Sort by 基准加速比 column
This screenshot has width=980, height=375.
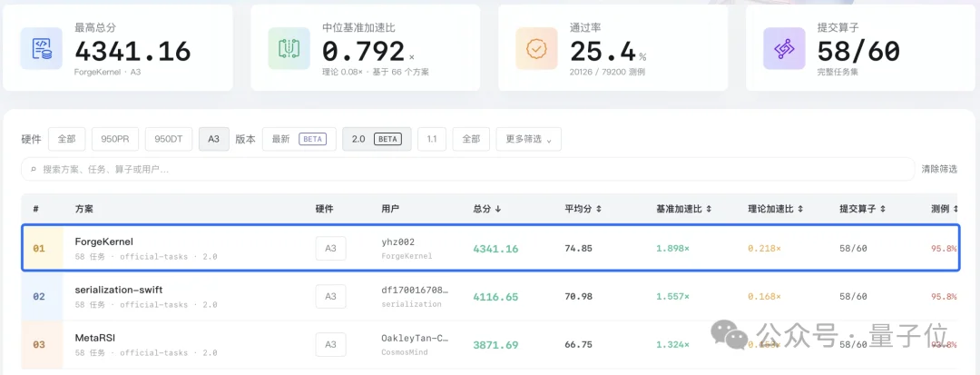pos(684,209)
